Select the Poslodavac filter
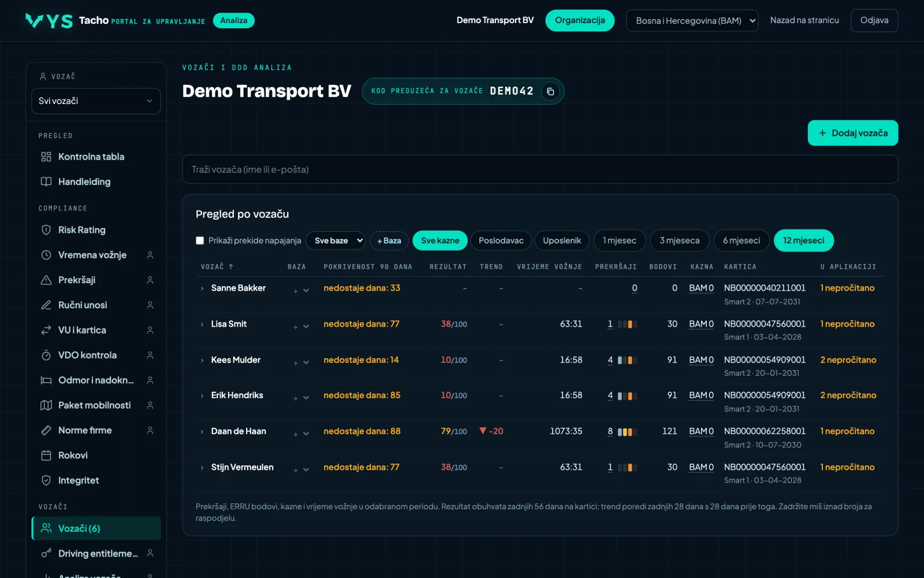 coord(501,240)
